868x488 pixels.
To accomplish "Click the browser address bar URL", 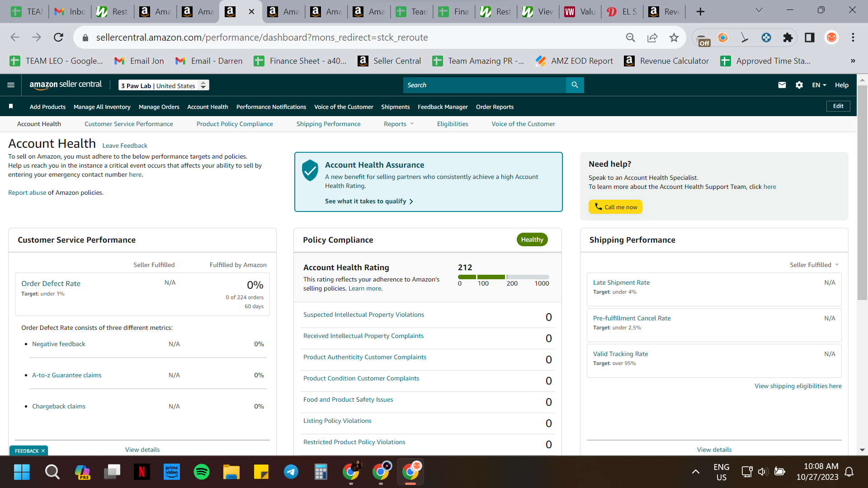I will pyautogui.click(x=262, y=38).
